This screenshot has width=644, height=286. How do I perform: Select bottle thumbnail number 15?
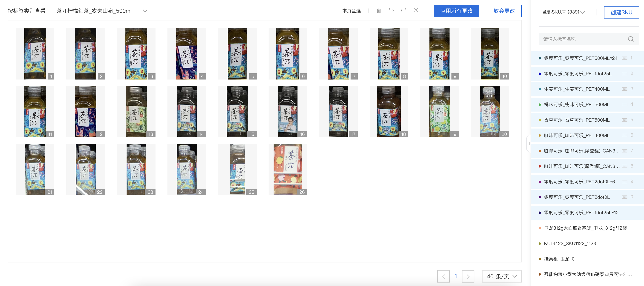click(237, 112)
